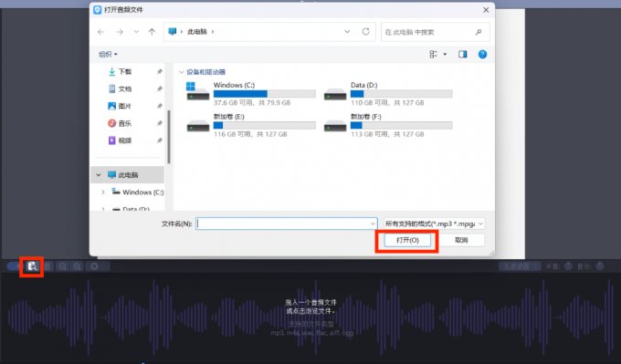Select the Data (D:) drive icon

click(x=335, y=94)
